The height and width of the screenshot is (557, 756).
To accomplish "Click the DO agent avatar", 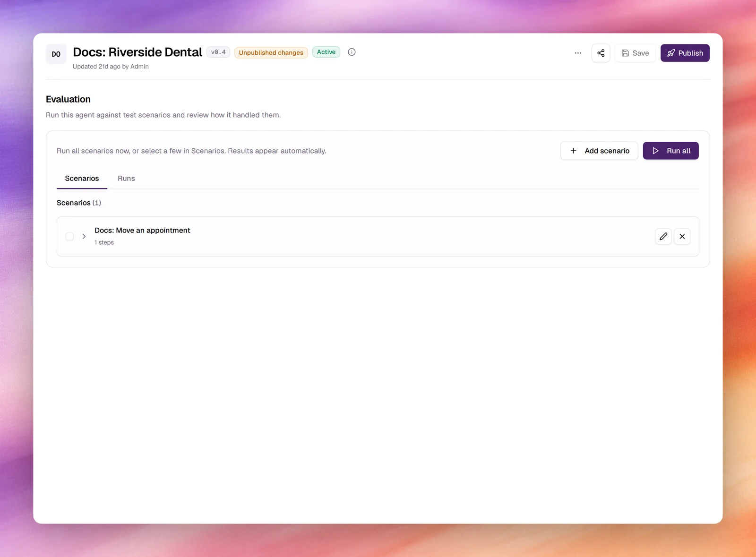I will tap(56, 54).
